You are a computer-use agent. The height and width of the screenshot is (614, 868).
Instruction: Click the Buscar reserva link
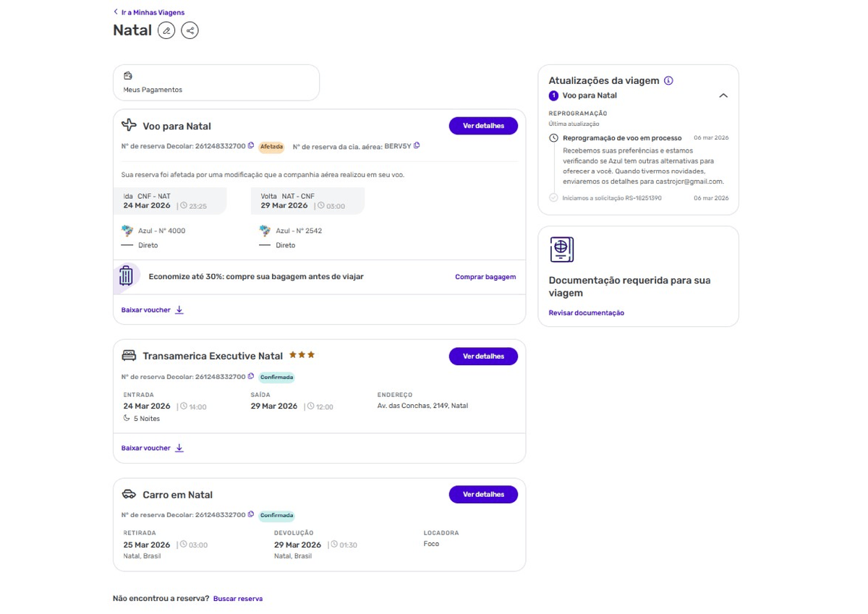[238, 599]
